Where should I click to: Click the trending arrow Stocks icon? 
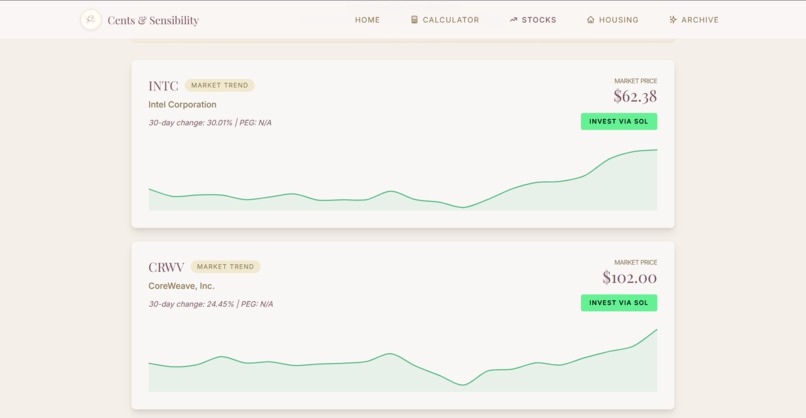point(514,20)
